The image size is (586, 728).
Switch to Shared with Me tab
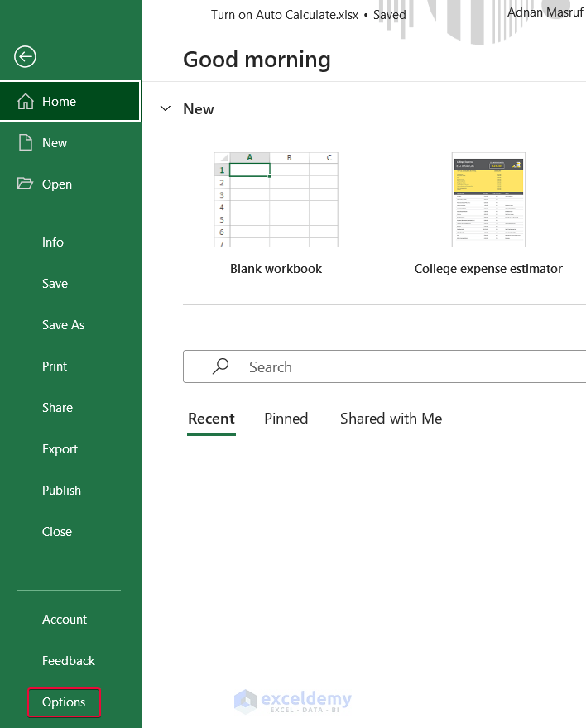pos(391,419)
